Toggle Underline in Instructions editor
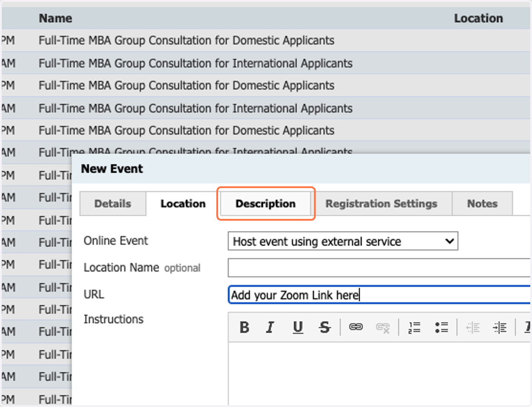 pos(298,328)
